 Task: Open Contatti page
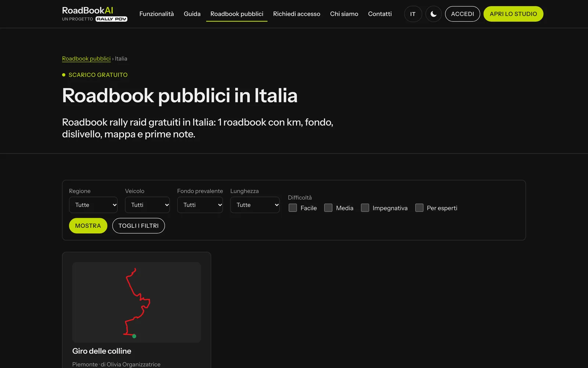click(380, 14)
